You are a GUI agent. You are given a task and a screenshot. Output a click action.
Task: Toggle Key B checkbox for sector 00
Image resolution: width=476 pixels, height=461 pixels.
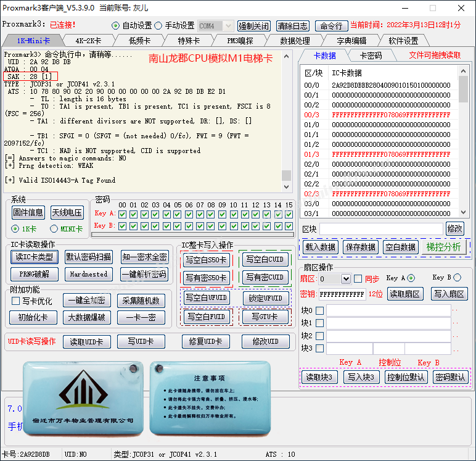[x=122, y=226]
